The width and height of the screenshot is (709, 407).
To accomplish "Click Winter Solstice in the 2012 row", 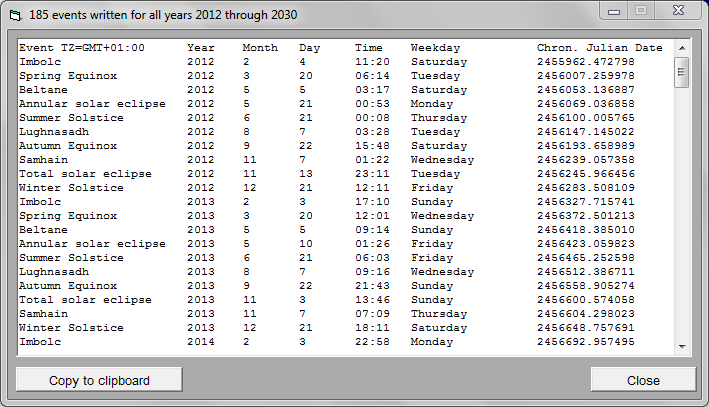I will click(71, 188).
